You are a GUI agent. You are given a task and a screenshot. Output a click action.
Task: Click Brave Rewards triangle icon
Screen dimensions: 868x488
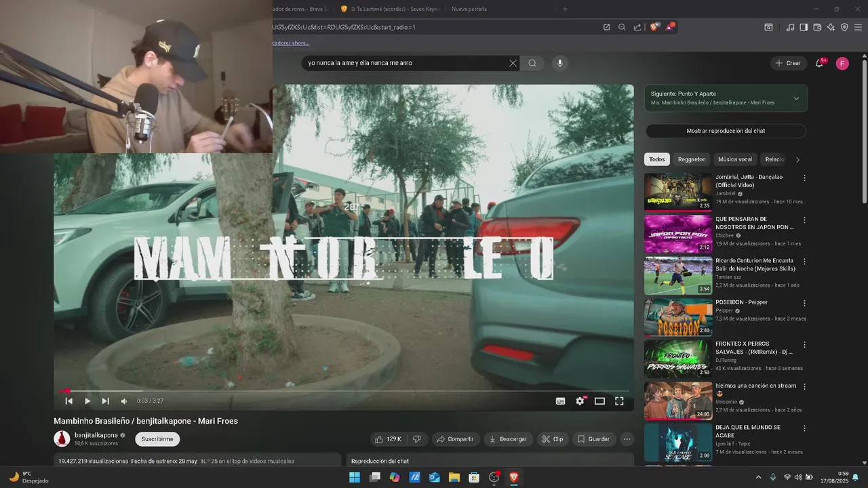click(x=669, y=27)
